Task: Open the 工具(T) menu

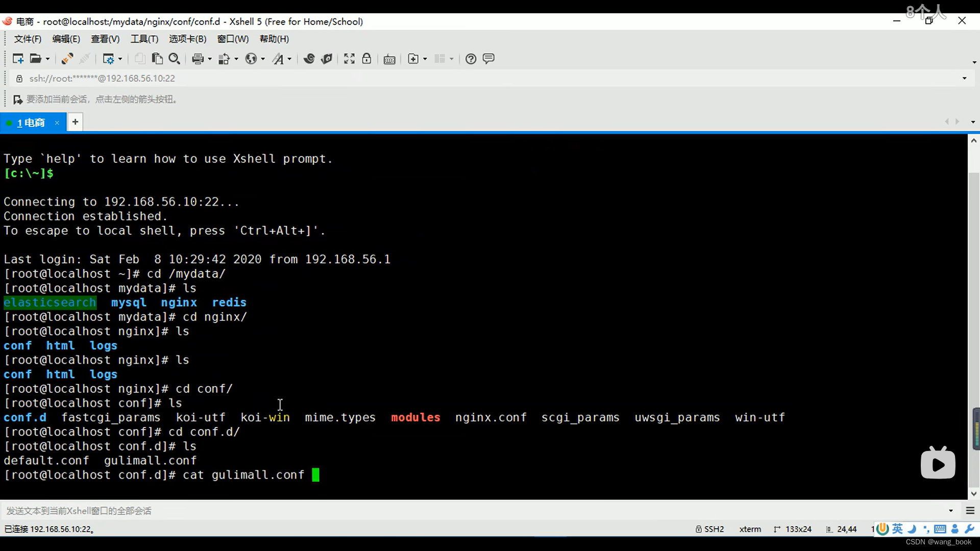Action: click(144, 39)
